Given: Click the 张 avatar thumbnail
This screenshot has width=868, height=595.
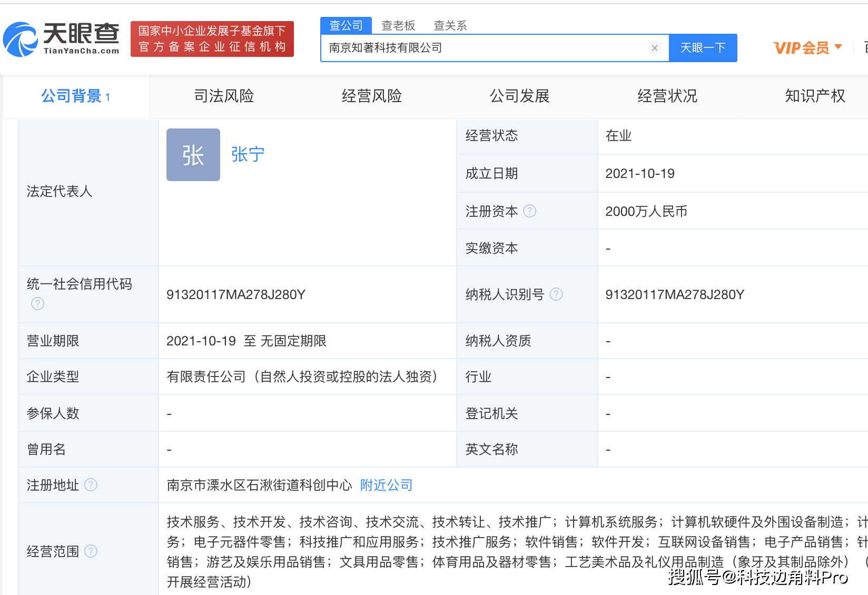Looking at the screenshot, I should 193,155.
